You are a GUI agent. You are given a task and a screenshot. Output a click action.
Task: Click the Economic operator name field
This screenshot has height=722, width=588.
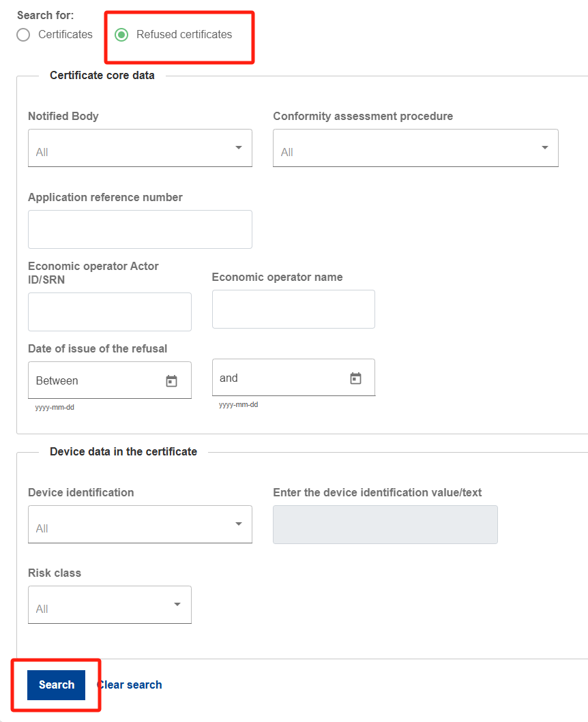293,309
